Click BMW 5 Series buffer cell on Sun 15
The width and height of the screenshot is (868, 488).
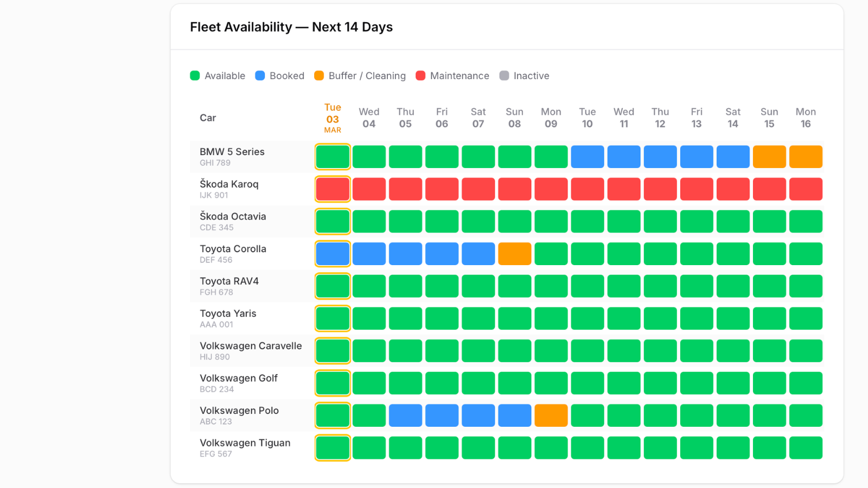point(769,157)
